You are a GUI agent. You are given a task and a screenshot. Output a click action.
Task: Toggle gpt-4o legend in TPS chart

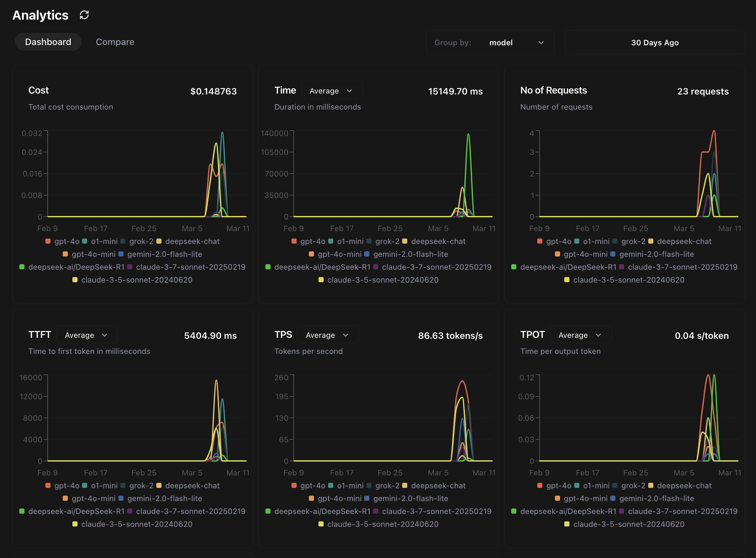(x=308, y=485)
